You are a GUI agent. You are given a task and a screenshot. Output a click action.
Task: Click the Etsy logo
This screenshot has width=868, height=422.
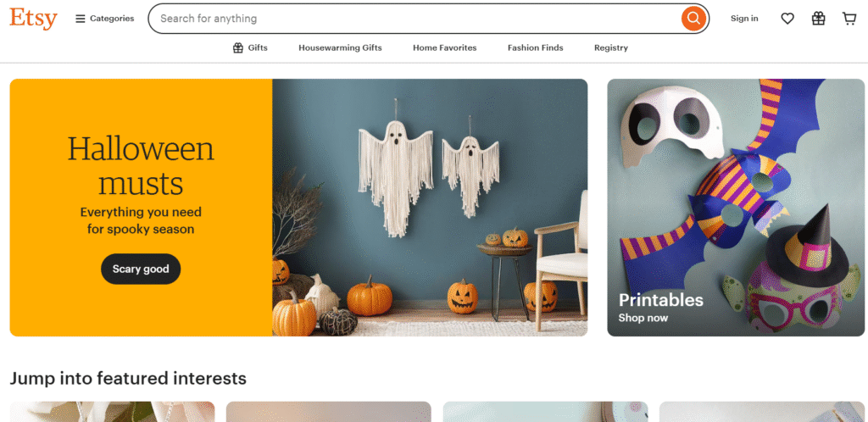(x=33, y=19)
